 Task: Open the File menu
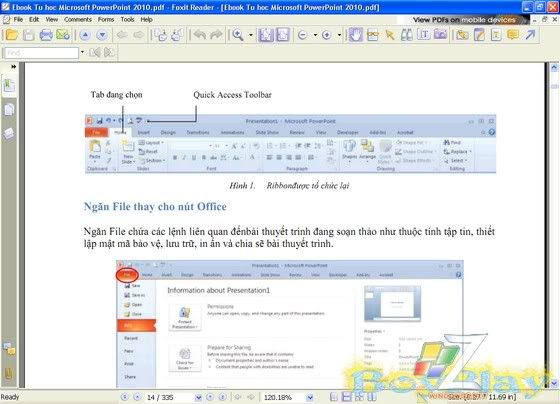[18, 20]
